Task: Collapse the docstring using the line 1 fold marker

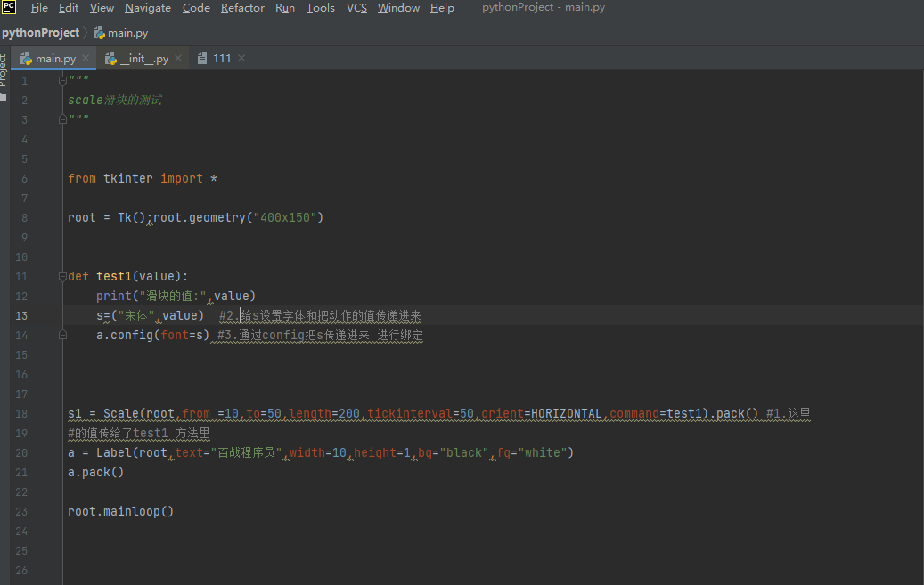Action: [x=62, y=81]
